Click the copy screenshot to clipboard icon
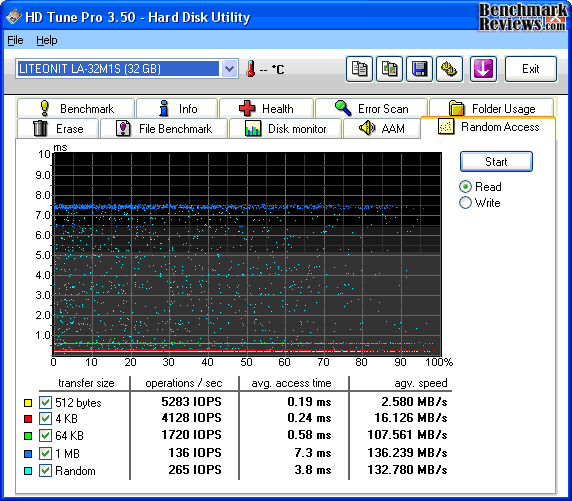Viewport: 572px width, 501px height. click(x=389, y=69)
